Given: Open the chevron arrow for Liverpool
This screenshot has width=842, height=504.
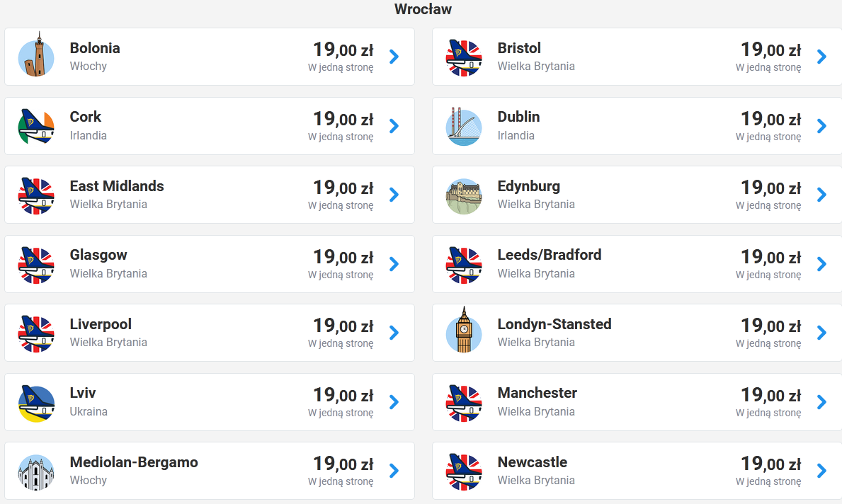Looking at the screenshot, I should point(394,333).
